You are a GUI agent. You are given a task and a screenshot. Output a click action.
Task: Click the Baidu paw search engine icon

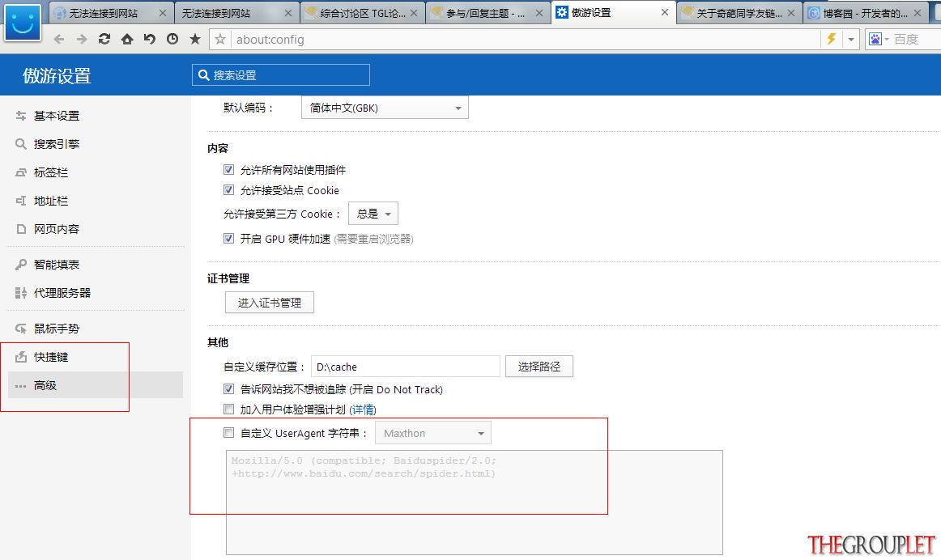pyautogui.click(x=875, y=40)
